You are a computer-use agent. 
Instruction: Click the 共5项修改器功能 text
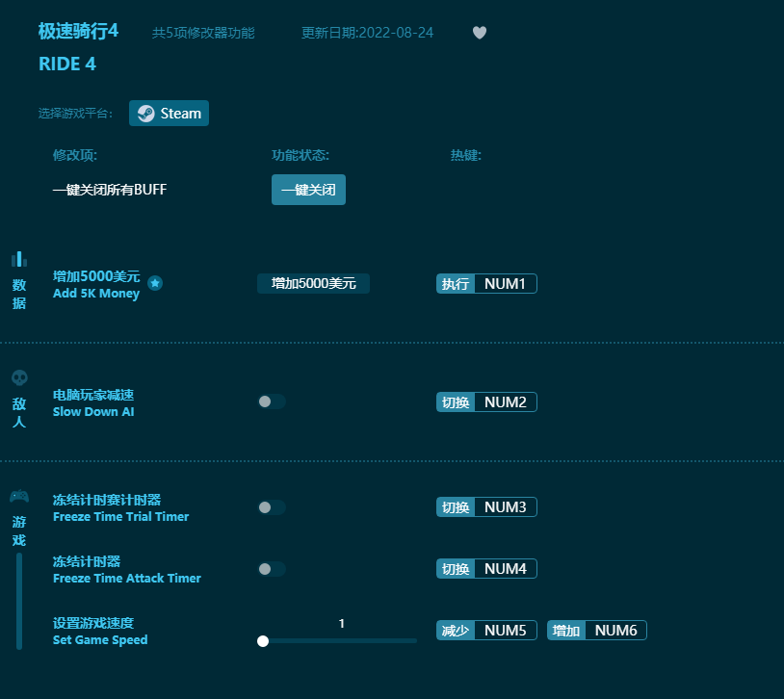pyautogui.click(x=203, y=33)
